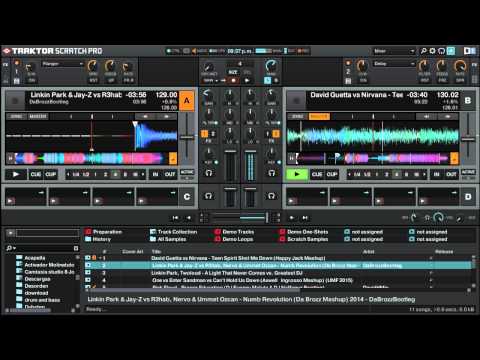
Task: Open the search magnifier in the header
Action: pyautogui.click(x=423, y=51)
